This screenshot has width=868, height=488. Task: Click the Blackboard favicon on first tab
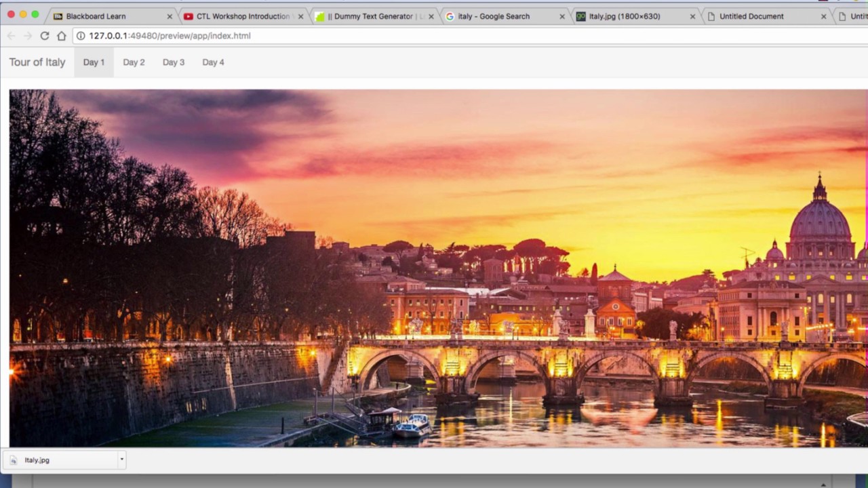[58, 16]
